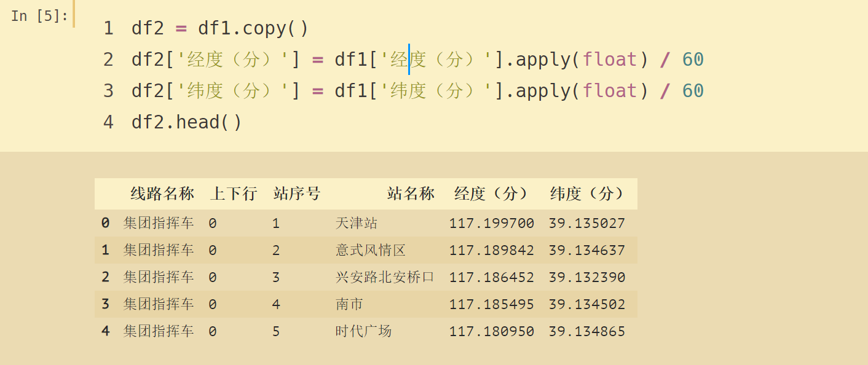Click the 站序号 column header
Screen dimensions: 868x365
click(x=296, y=193)
